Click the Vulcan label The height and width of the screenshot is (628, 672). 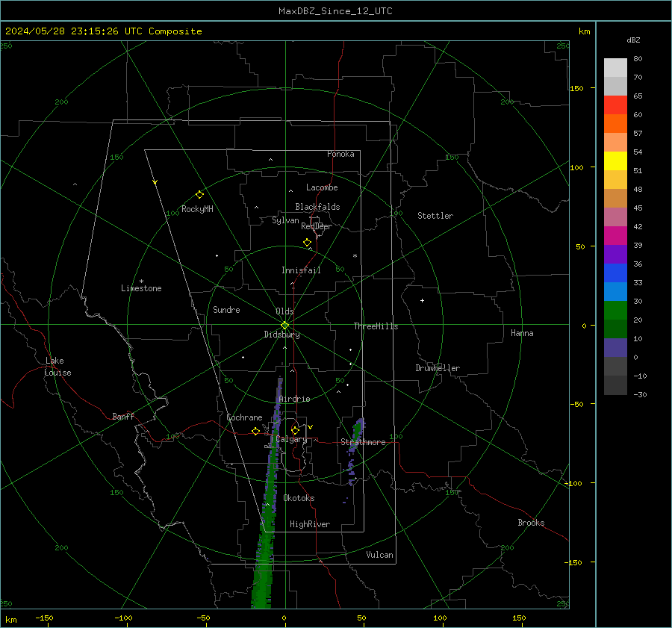coord(380,555)
